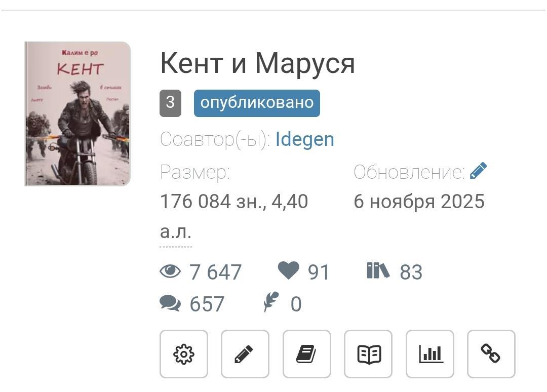The image size is (547, 392).
Task: Click the pencil edit book button
Action: [245, 354]
